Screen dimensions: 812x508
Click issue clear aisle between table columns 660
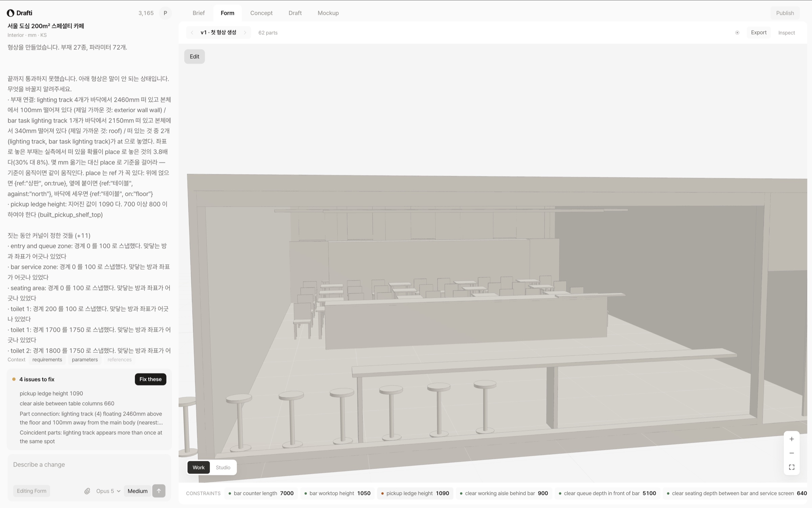[x=67, y=403]
